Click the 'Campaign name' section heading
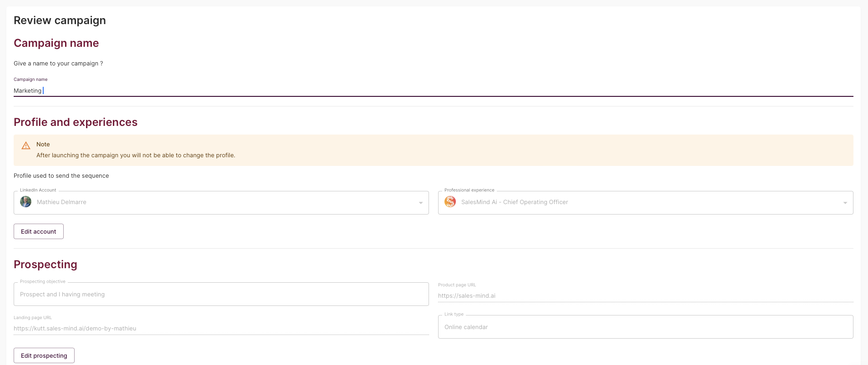The image size is (868, 365). pyautogui.click(x=56, y=43)
